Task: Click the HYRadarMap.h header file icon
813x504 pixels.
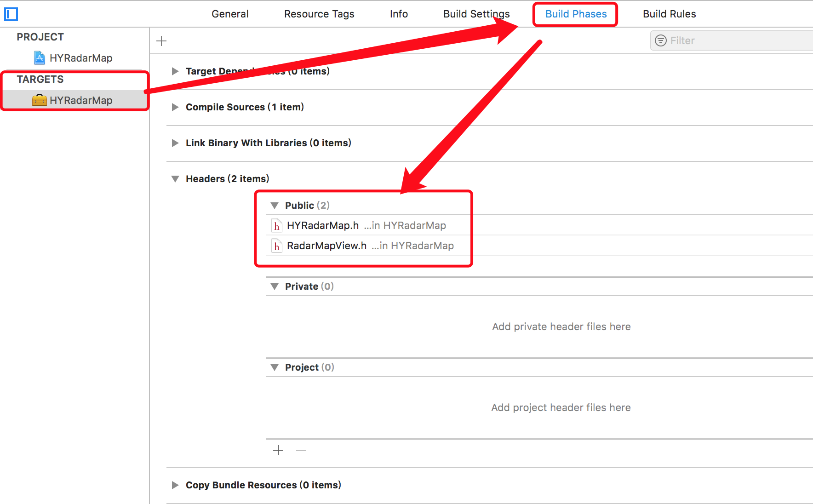Action: pyautogui.click(x=276, y=225)
